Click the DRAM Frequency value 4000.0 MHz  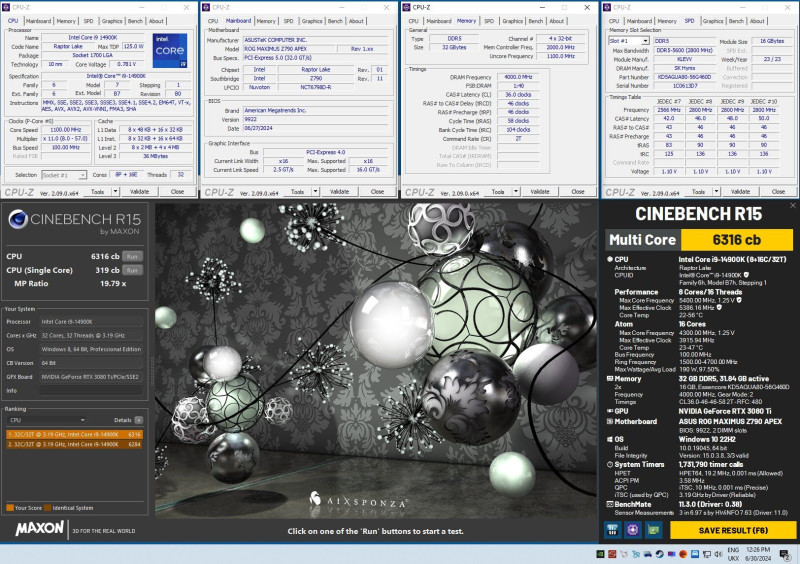click(518, 77)
